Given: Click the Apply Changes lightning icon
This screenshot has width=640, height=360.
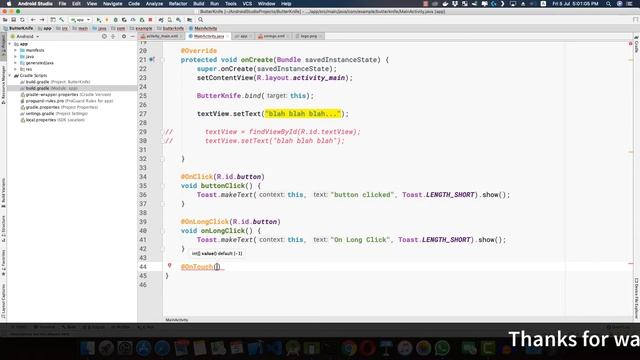Looking at the screenshot, I should click(x=107, y=20).
